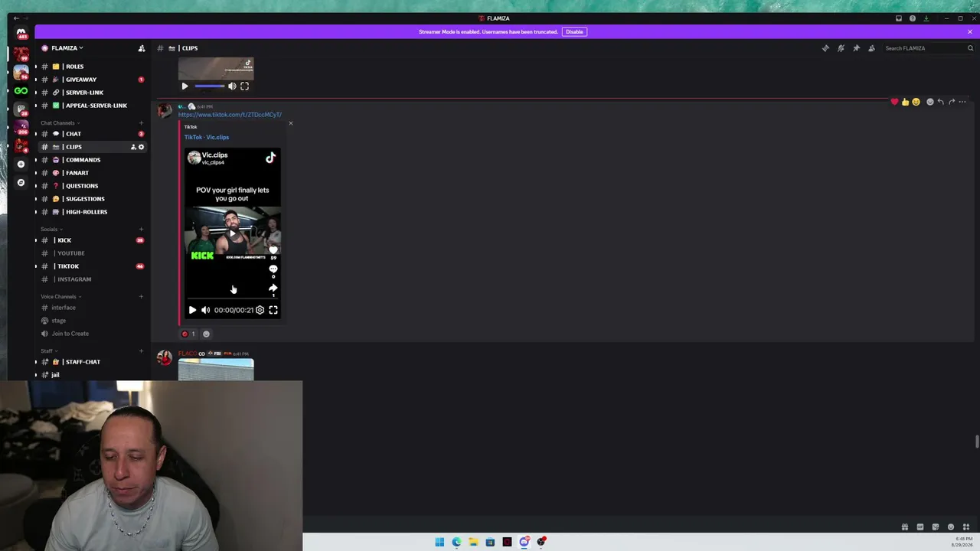
Task: Open Discord direct messages home button
Action: [21, 34]
